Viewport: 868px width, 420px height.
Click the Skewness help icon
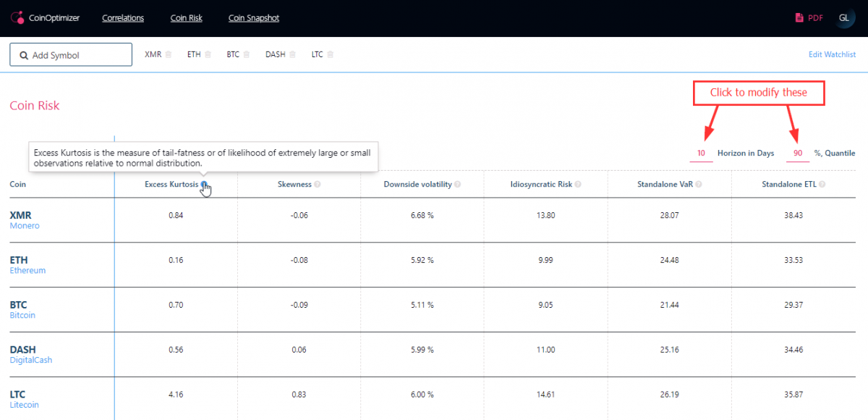(318, 185)
